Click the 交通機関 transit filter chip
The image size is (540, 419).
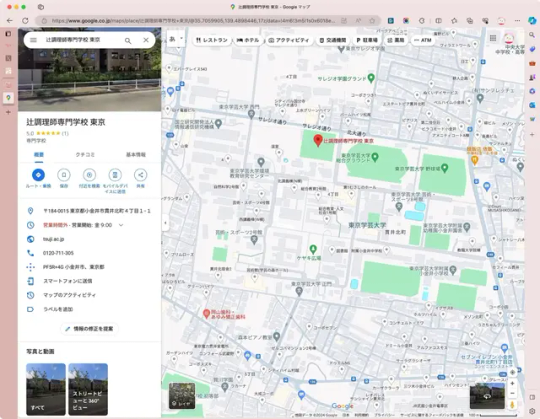pos(333,40)
